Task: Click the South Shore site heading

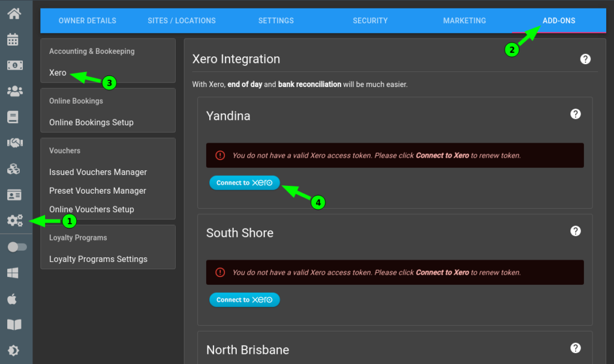Action: pos(240,233)
